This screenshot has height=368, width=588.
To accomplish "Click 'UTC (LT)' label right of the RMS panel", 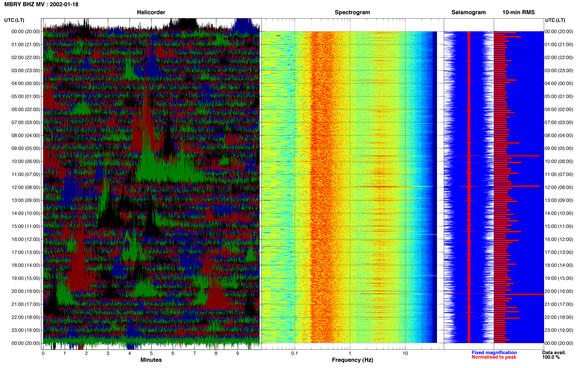I will (x=555, y=20).
